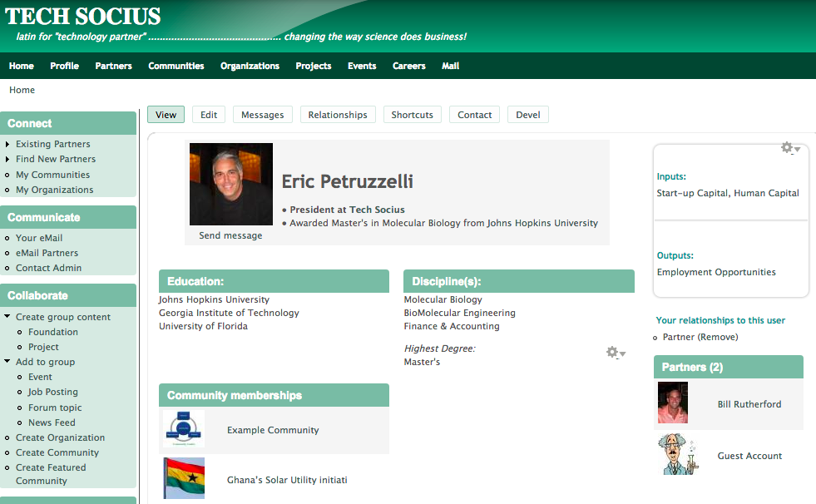
Task: Open the Job Posting link
Action: [53, 392]
